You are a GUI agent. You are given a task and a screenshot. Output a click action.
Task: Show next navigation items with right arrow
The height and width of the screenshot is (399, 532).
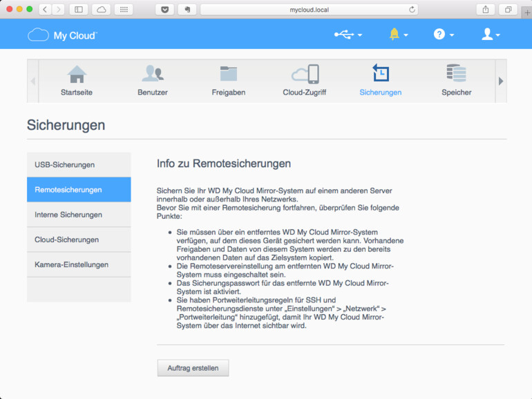(x=501, y=81)
